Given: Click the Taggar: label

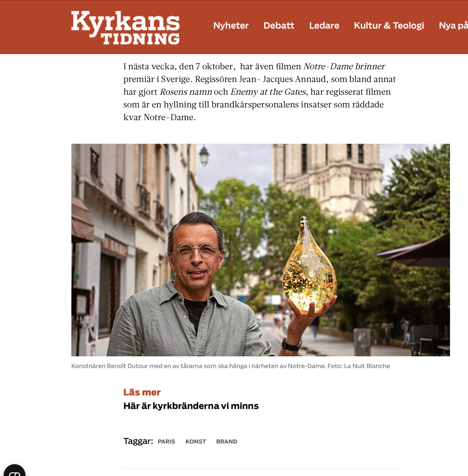Looking at the screenshot, I should [138, 441].
